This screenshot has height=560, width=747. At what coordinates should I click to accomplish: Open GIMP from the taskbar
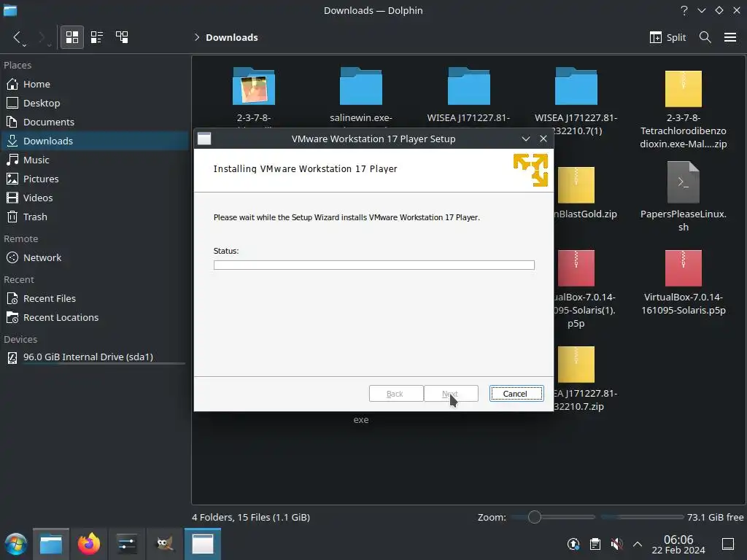coord(165,544)
